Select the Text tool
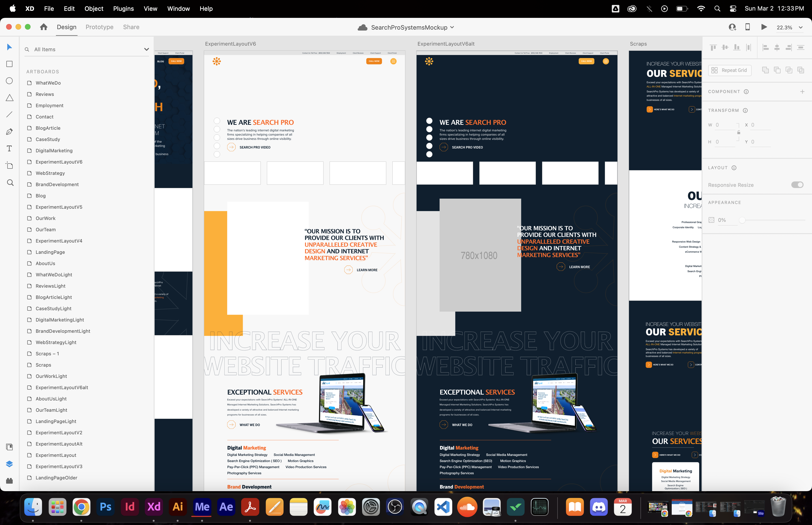 [x=10, y=149]
